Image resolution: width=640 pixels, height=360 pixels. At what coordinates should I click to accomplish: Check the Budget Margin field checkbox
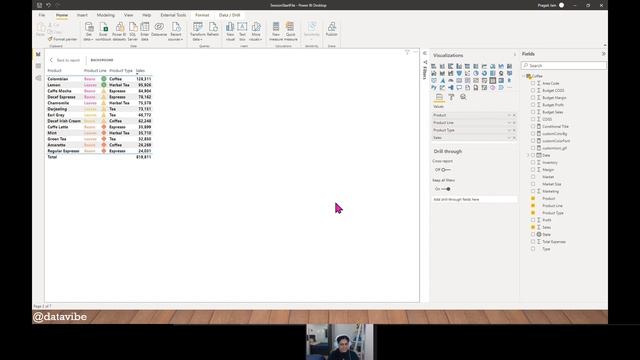(533, 98)
